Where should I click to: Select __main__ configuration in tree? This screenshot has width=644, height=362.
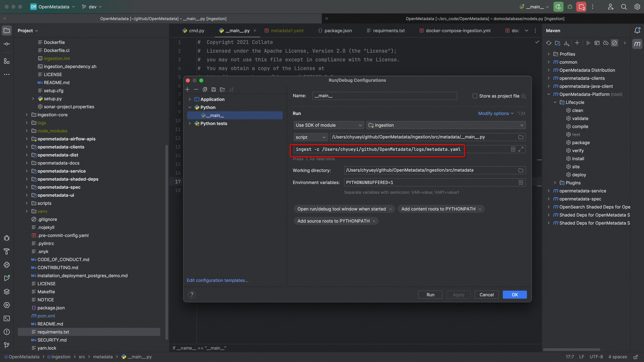235,115
